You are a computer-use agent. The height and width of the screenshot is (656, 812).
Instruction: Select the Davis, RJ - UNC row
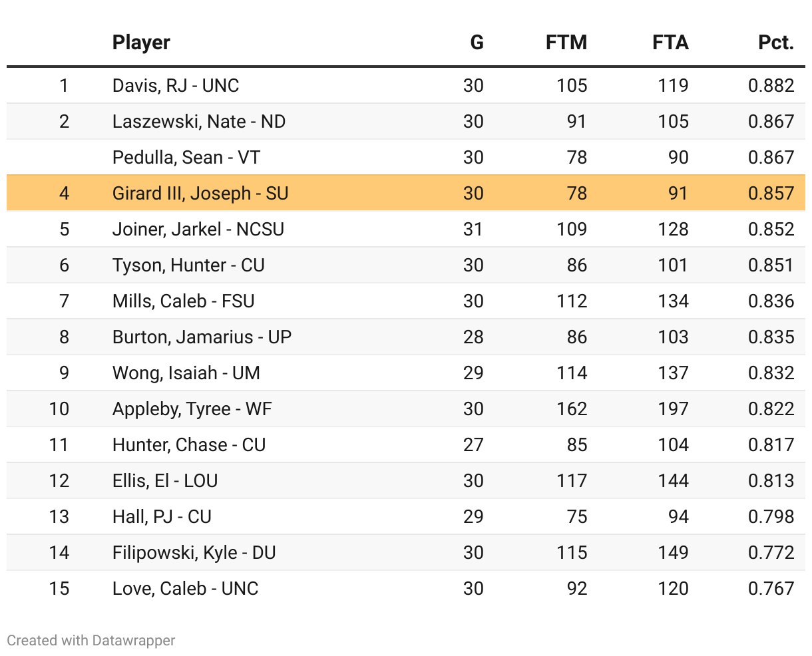coord(176,86)
